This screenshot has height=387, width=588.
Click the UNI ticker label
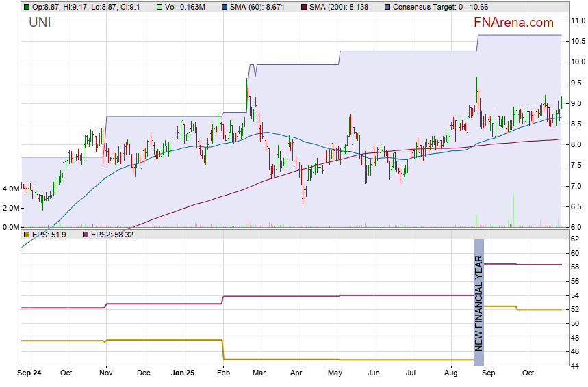[x=40, y=23]
